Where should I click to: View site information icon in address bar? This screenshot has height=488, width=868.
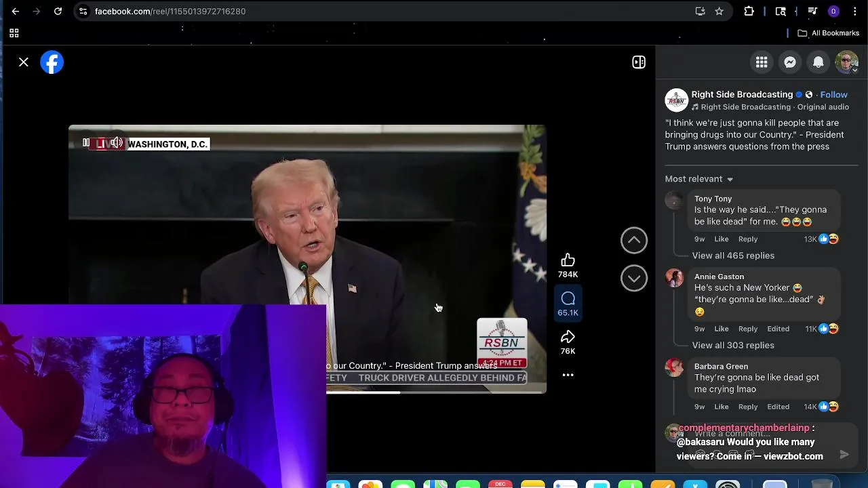(x=83, y=11)
